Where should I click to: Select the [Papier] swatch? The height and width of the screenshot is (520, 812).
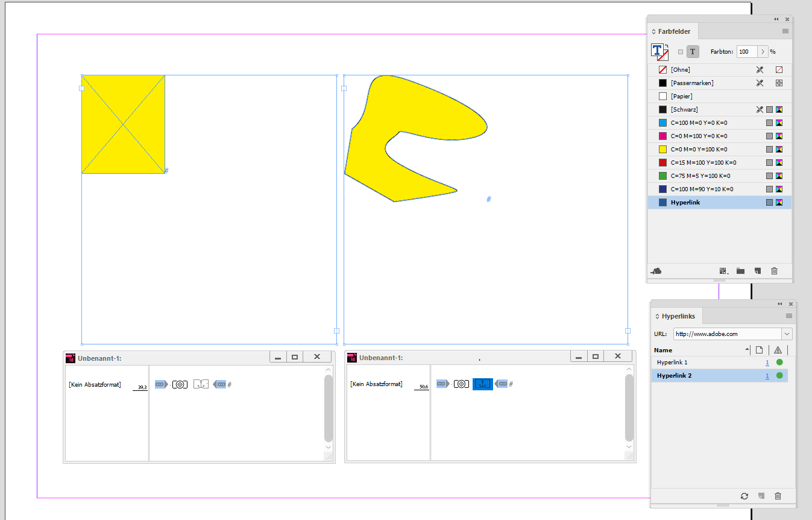pos(720,96)
